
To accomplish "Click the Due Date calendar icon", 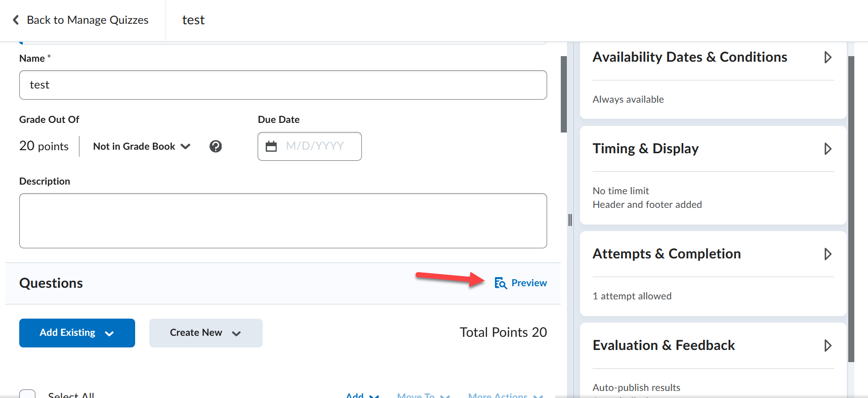I will [271, 146].
